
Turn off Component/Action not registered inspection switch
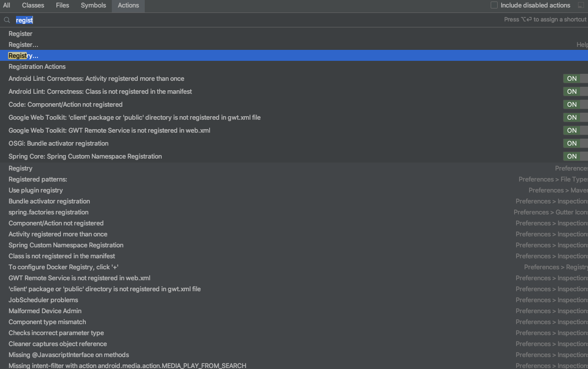pyautogui.click(x=575, y=105)
